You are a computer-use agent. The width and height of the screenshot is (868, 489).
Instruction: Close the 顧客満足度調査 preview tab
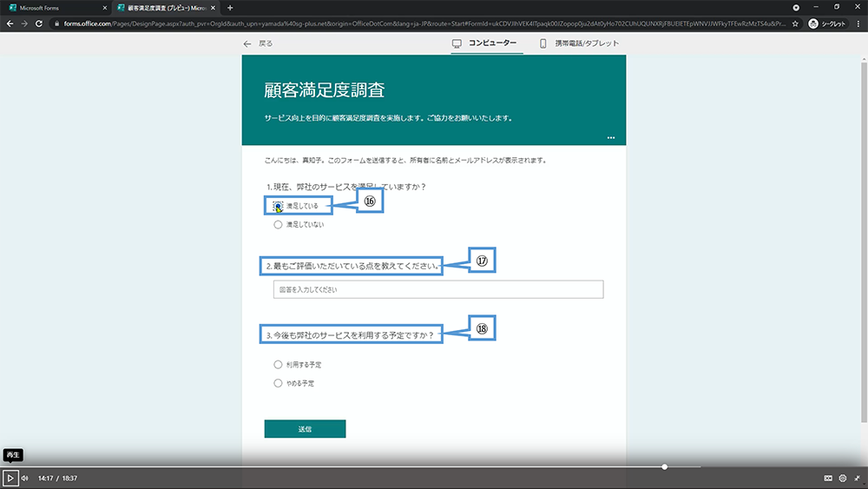point(214,8)
